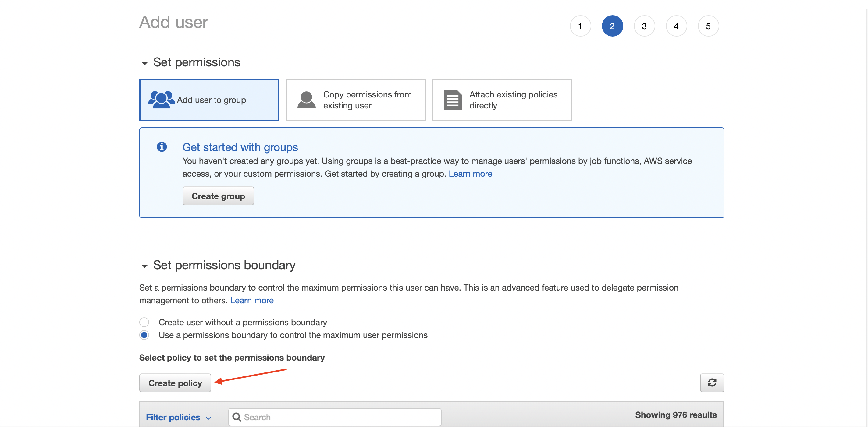868x427 pixels.
Task: Click the Create policy button
Action: [175, 383]
